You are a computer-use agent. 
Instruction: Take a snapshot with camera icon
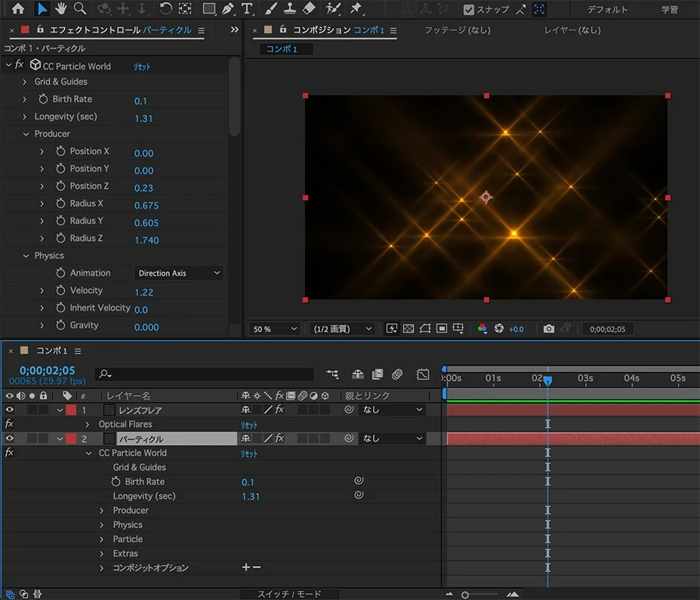coord(549,329)
